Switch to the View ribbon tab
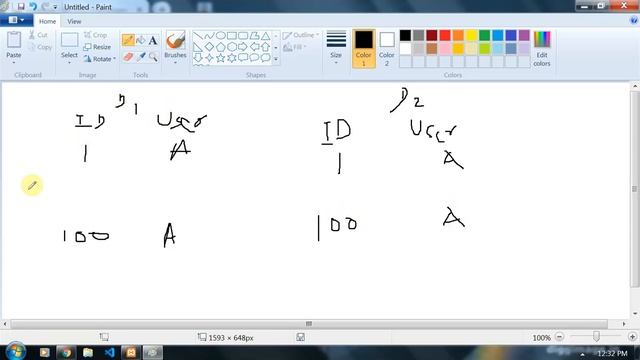This screenshot has height=360, width=640. [74, 21]
